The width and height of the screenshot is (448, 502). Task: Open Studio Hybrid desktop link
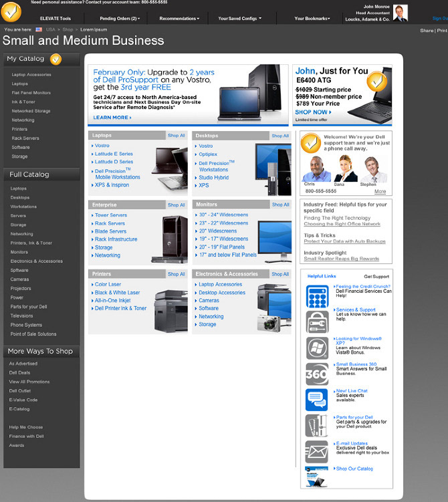pyautogui.click(x=213, y=177)
